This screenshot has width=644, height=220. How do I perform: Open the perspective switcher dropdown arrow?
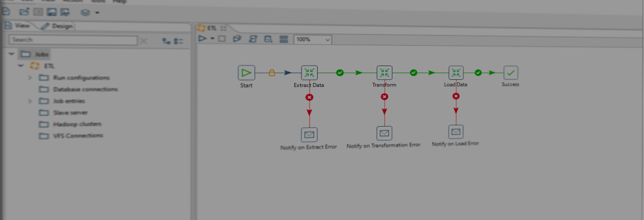[97, 13]
